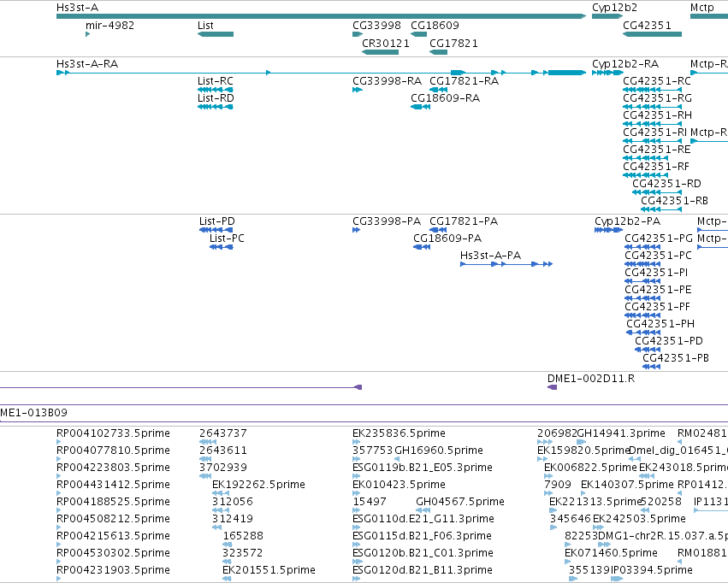728x583 pixels.
Task: Select the CG42351 gene bar in the gene track
Action: 653,34
